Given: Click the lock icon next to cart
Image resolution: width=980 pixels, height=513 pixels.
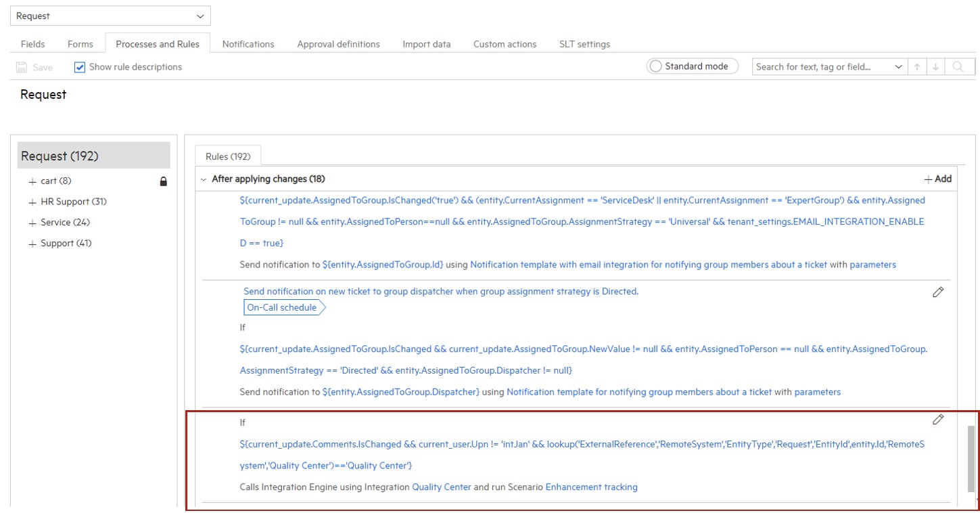Looking at the screenshot, I should click(164, 181).
